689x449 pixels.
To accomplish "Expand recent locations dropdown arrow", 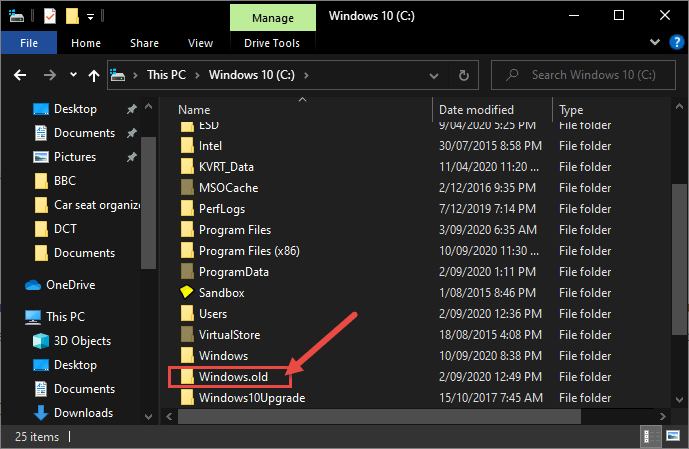I will tap(73, 75).
